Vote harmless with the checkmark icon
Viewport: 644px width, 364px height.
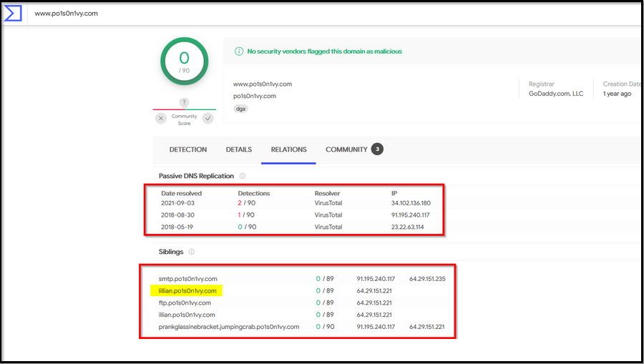point(208,118)
